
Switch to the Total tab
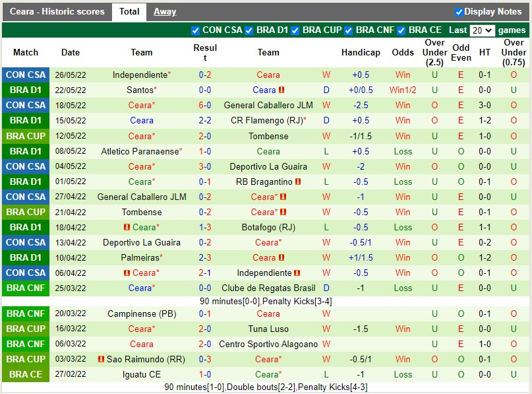(129, 12)
